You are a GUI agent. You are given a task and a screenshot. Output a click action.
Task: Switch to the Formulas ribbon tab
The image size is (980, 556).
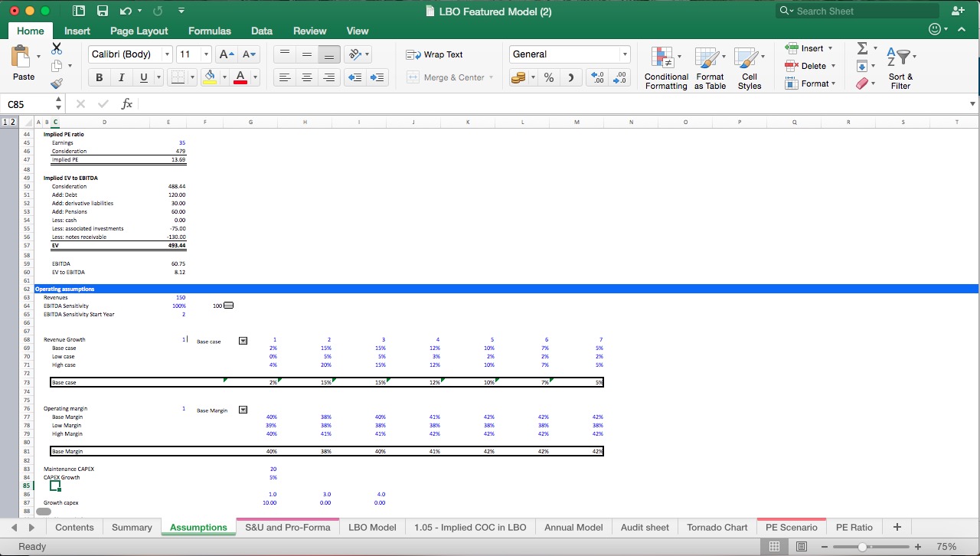pos(209,31)
